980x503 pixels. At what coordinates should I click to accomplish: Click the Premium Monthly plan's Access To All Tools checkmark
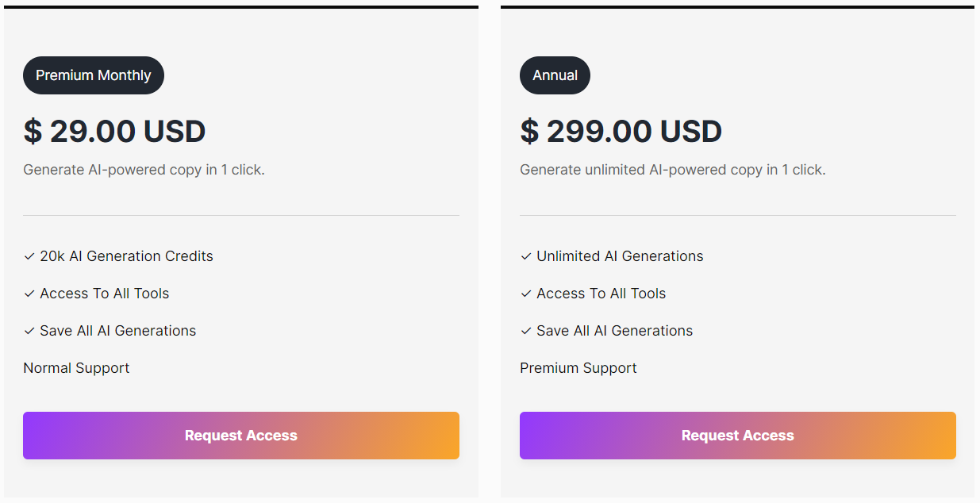click(x=29, y=294)
